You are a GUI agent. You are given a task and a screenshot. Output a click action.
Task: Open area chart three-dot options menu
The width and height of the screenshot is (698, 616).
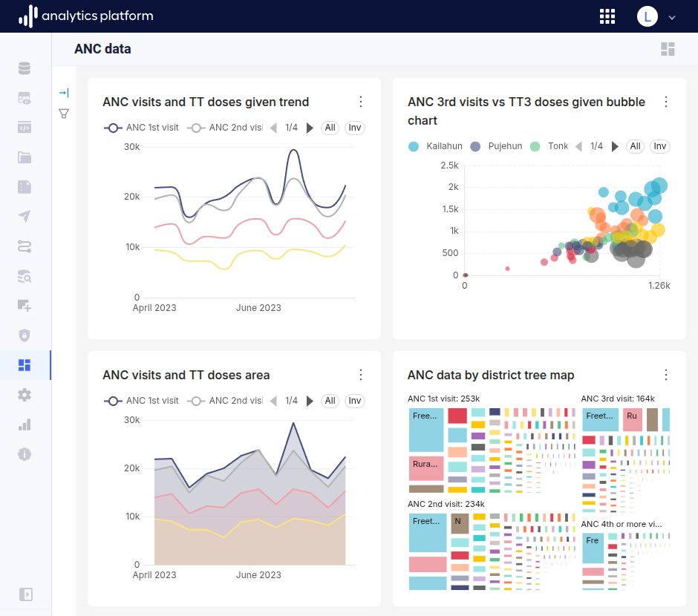(361, 375)
